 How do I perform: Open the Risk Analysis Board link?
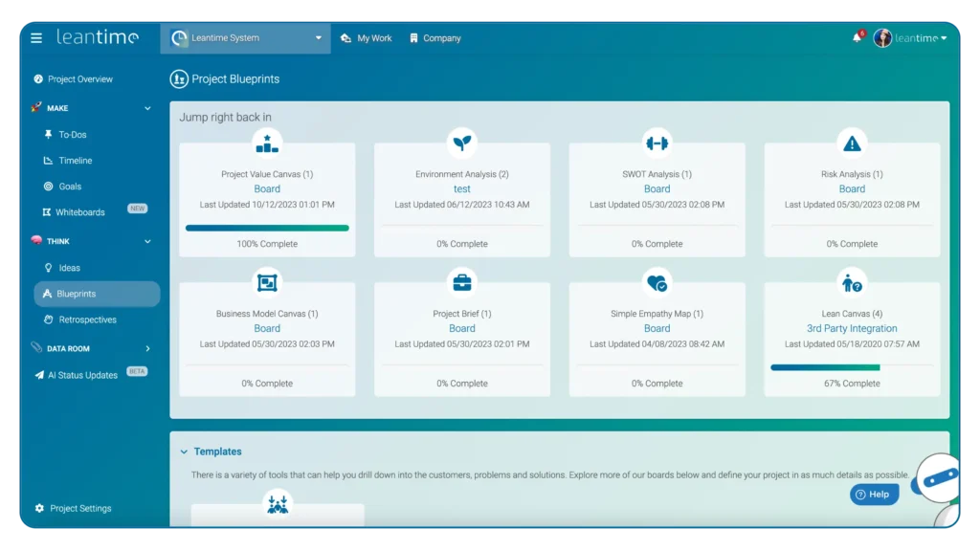pos(852,188)
